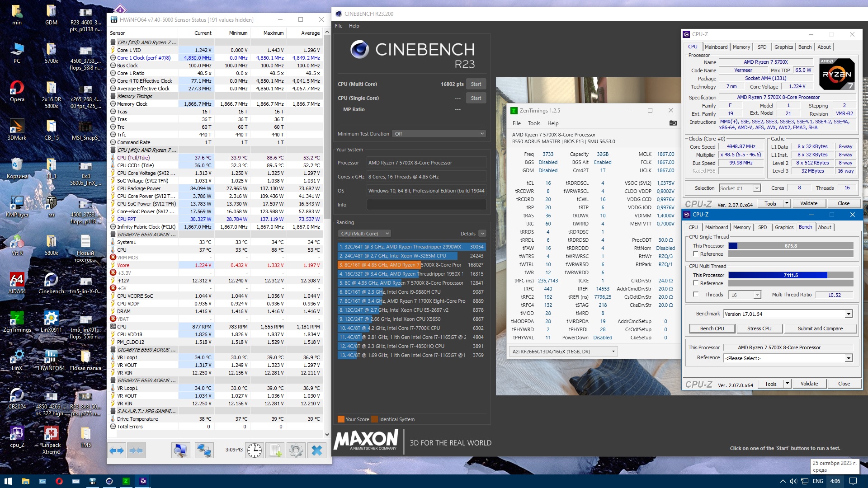This screenshot has width=868, height=488.
Task: Open the Tools dropdown arrow in CPU-Z Bench window
Action: tap(787, 384)
